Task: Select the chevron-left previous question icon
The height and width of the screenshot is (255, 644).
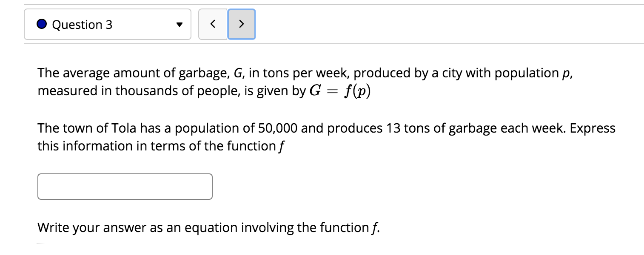Action: coord(213,24)
